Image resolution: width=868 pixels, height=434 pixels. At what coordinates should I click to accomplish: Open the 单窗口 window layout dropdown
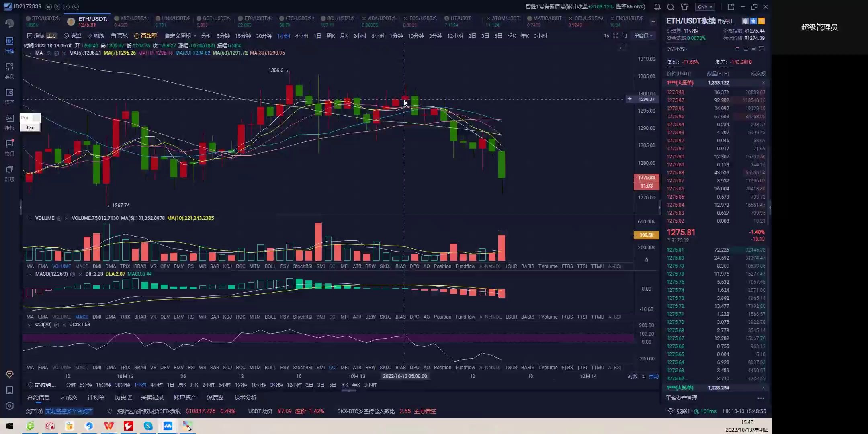(x=643, y=36)
